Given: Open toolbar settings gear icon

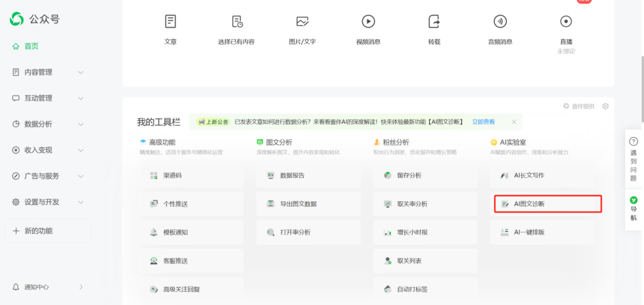Looking at the screenshot, I should click(605, 106).
